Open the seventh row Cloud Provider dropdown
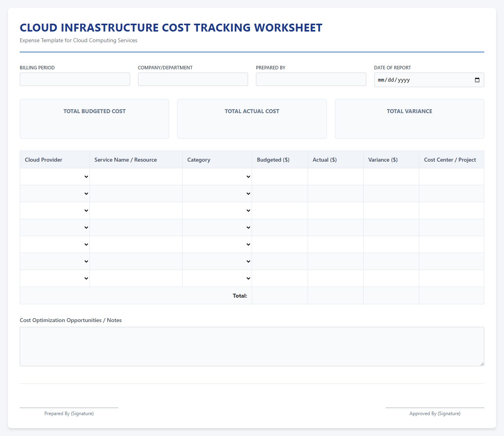 pyautogui.click(x=55, y=278)
